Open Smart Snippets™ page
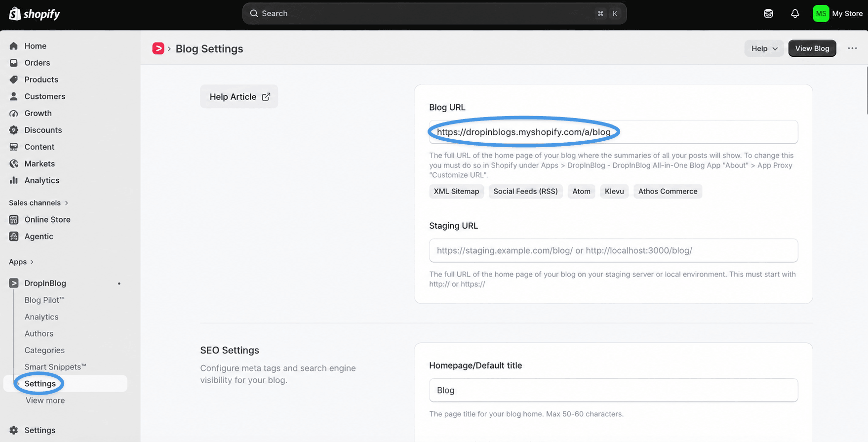 click(x=55, y=367)
